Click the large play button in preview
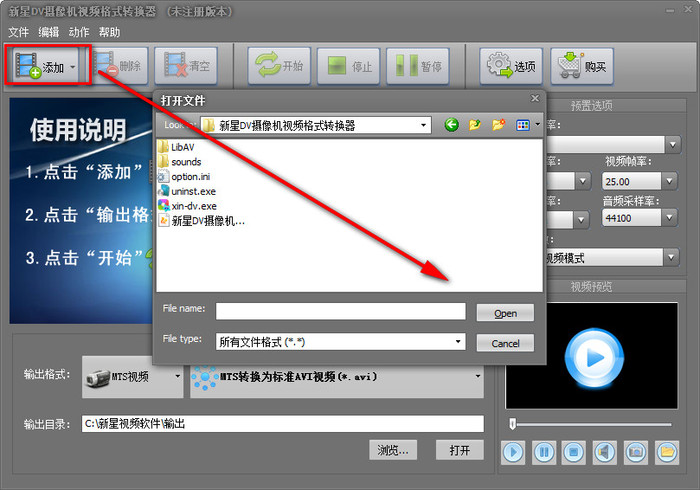Viewport: 700px width, 490px height. pos(594,357)
